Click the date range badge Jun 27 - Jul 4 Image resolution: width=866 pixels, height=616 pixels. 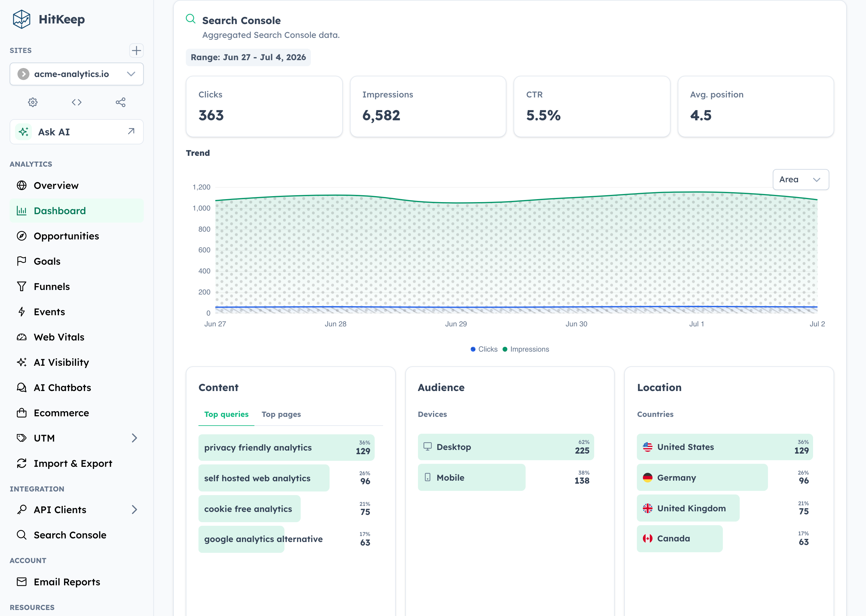pos(248,57)
